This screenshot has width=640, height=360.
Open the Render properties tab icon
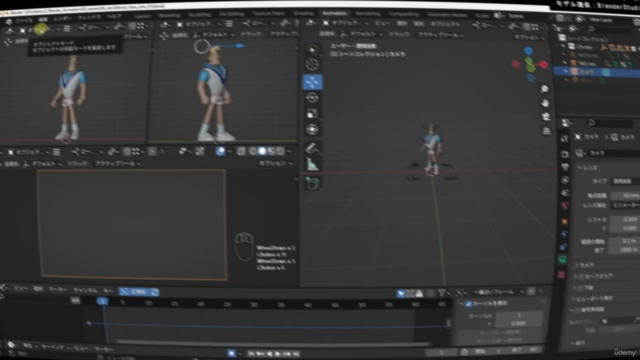pos(564,154)
